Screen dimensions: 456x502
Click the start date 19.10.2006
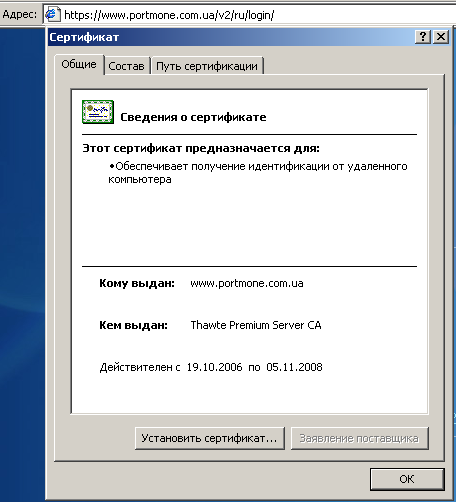214,367
